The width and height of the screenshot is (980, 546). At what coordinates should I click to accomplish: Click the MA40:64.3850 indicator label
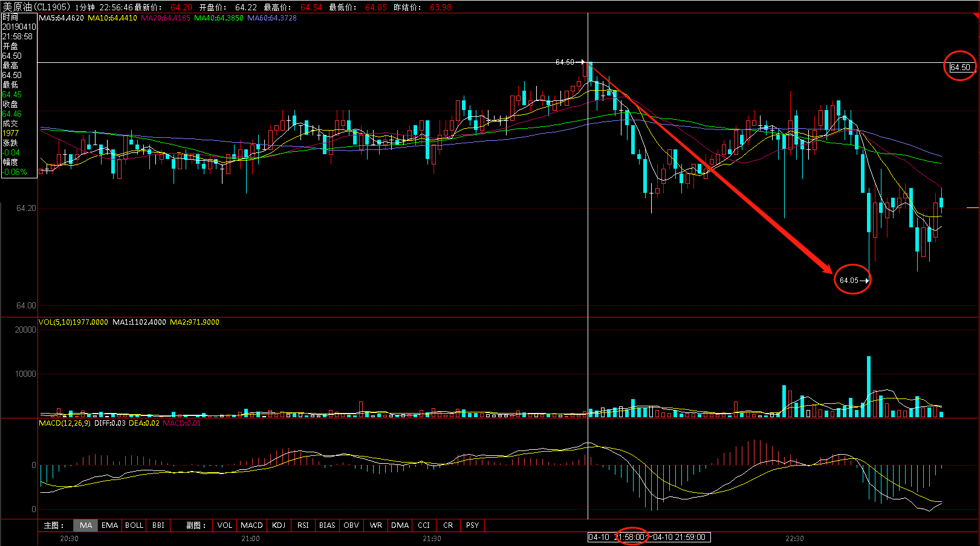tap(219, 18)
